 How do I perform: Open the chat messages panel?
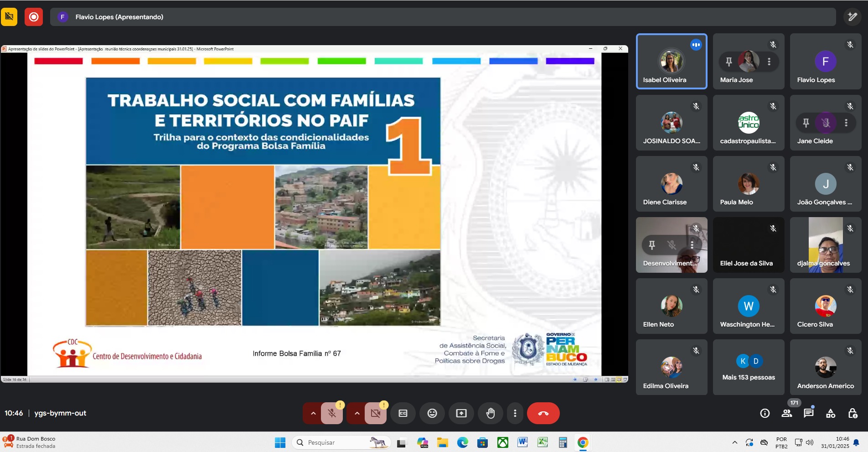808,413
